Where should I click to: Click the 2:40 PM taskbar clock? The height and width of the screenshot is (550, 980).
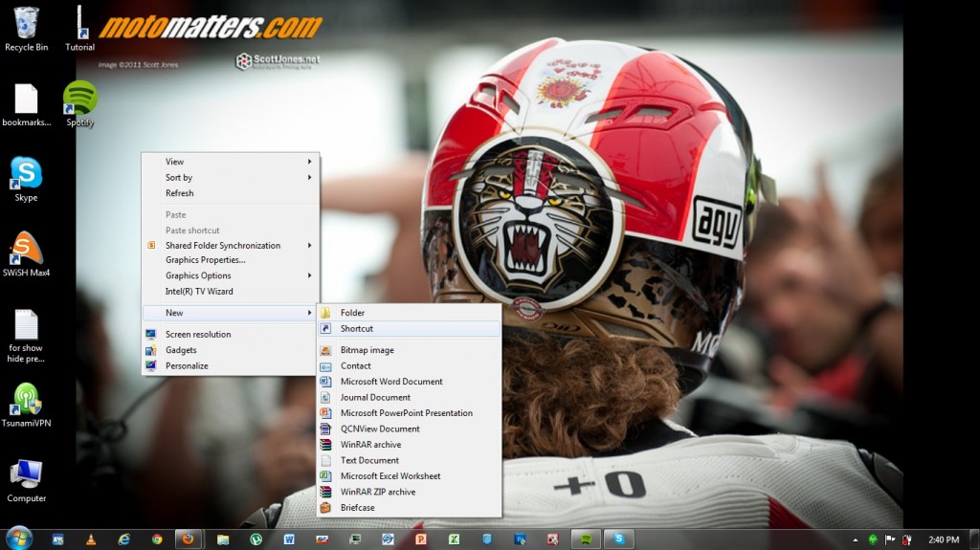click(943, 539)
